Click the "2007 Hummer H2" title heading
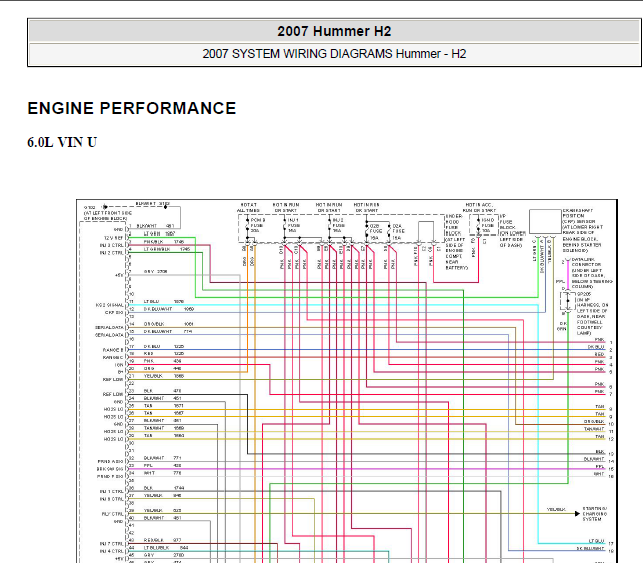Viewport: 643px width, 563px height. (x=334, y=31)
